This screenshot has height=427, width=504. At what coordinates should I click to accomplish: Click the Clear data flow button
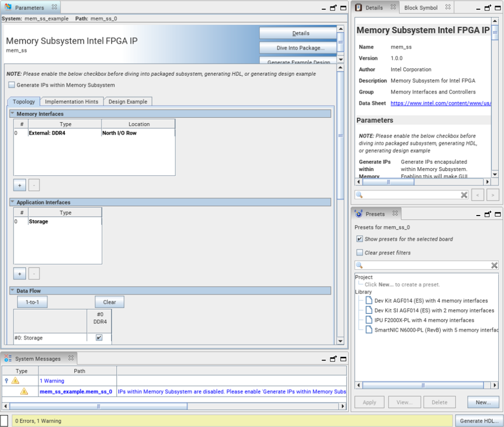(110, 302)
